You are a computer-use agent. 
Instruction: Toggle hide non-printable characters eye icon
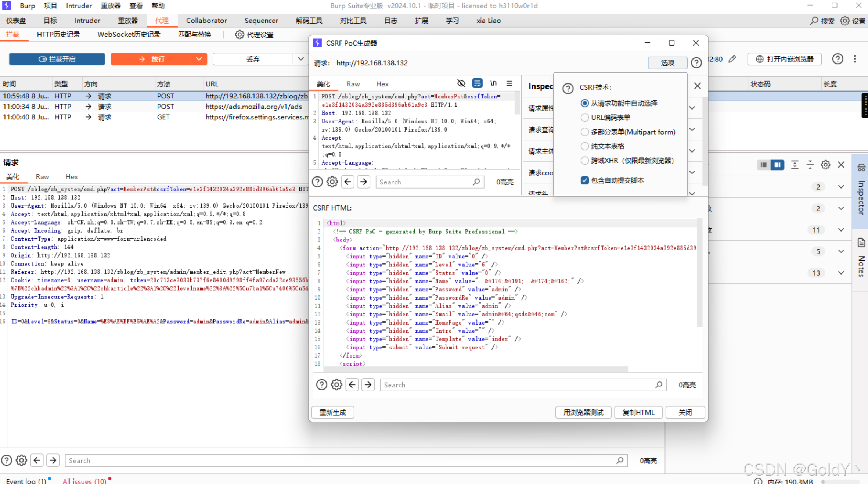(461, 83)
